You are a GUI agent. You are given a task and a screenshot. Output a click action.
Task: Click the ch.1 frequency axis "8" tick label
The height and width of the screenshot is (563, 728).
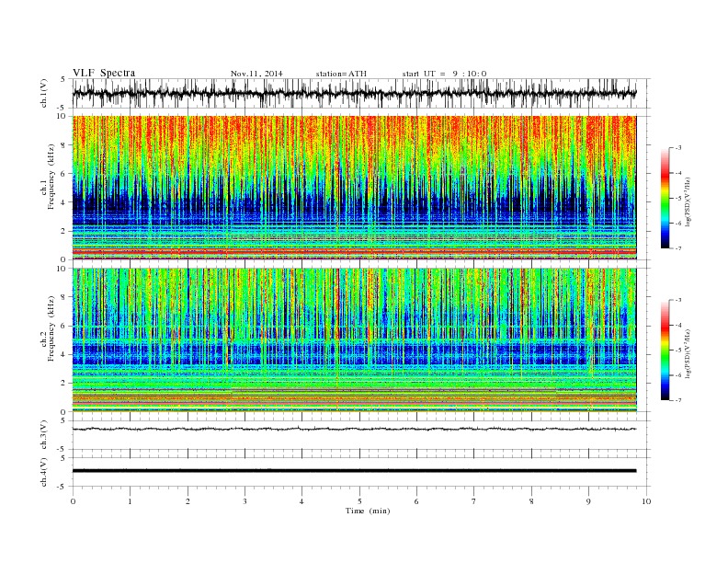point(63,145)
